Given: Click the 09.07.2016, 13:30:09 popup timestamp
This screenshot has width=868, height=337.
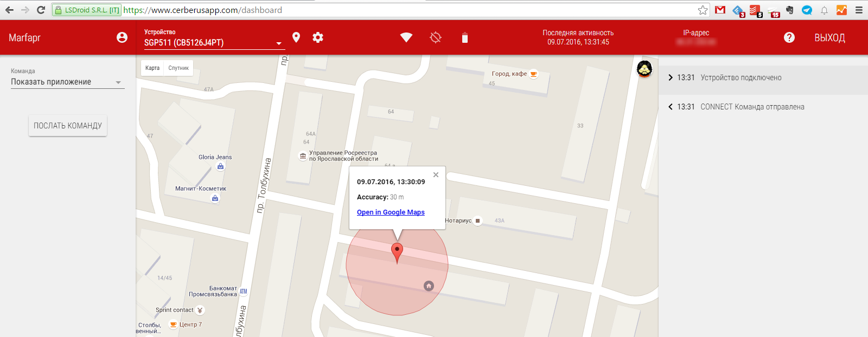Looking at the screenshot, I should (x=391, y=182).
